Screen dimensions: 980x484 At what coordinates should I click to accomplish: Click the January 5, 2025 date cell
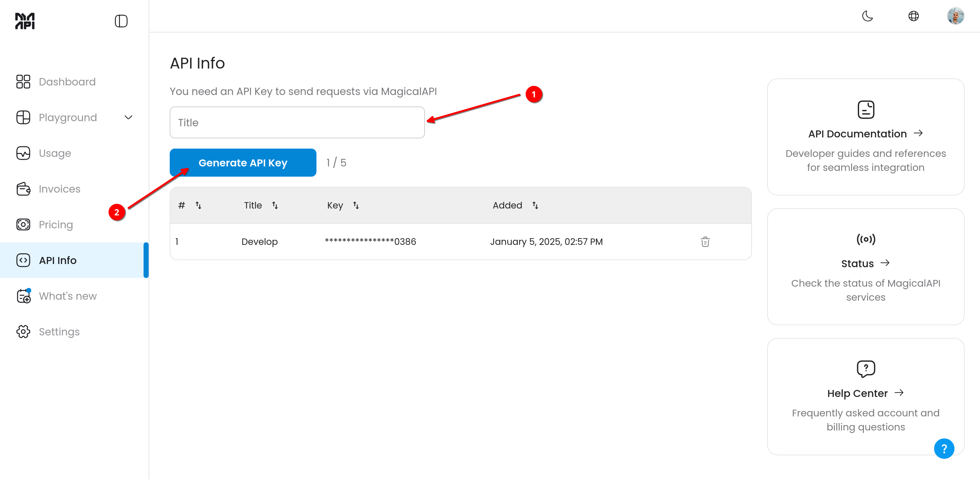tap(546, 242)
